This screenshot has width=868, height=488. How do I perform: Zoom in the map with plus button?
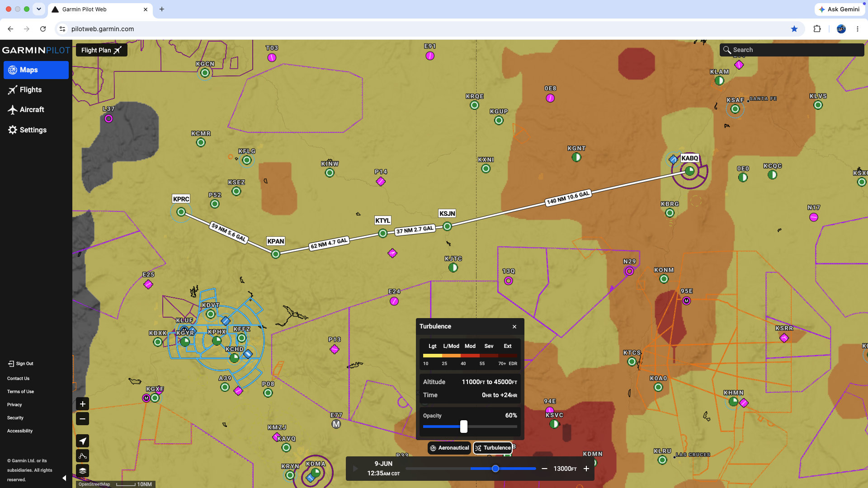click(x=83, y=404)
